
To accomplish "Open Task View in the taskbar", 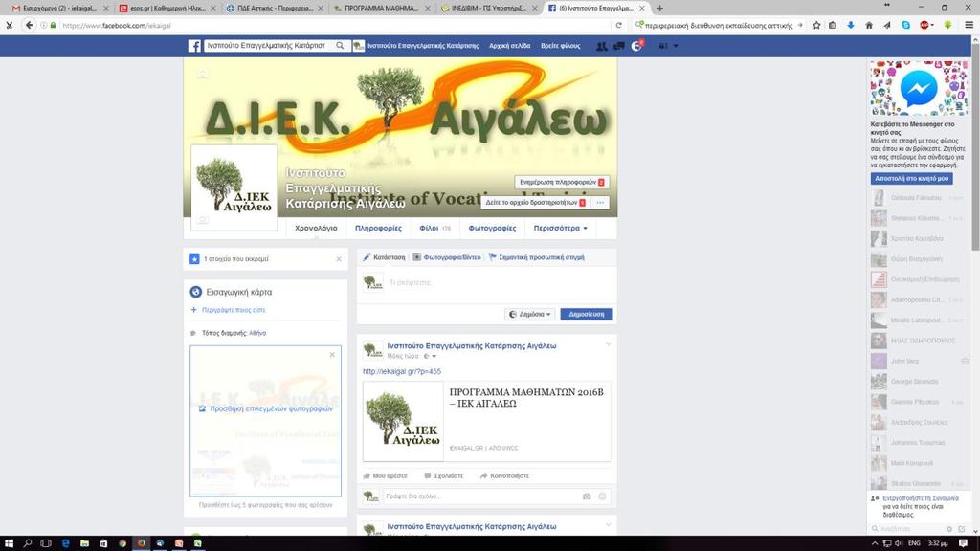I will coord(46,543).
